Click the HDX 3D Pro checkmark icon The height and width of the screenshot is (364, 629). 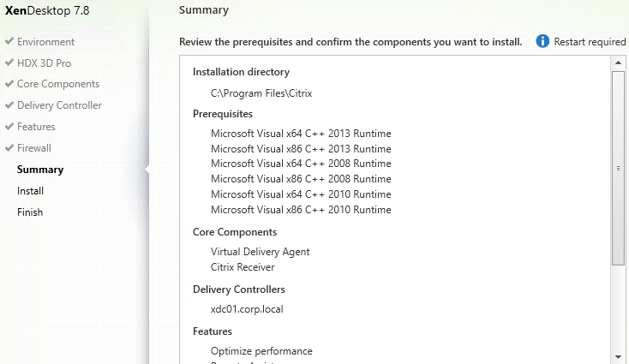pos(9,63)
